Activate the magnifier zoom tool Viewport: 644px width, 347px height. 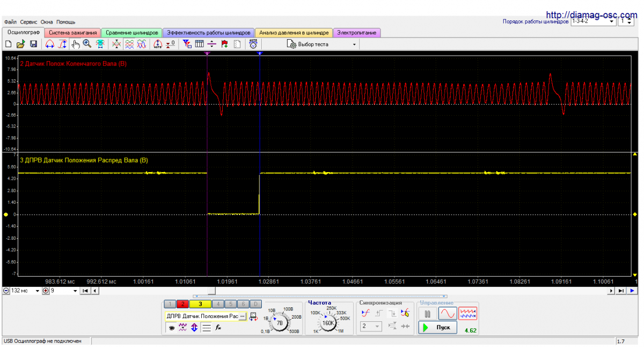87,44
